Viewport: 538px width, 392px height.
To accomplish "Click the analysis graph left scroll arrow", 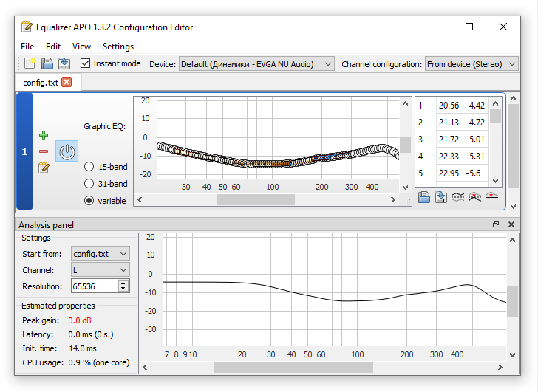I will tap(145, 367).
